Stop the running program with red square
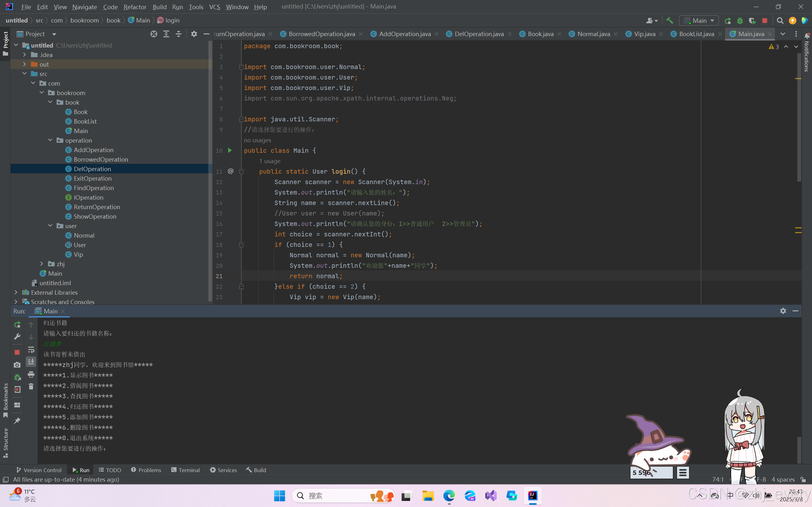The width and height of the screenshot is (812, 507). (x=765, y=21)
